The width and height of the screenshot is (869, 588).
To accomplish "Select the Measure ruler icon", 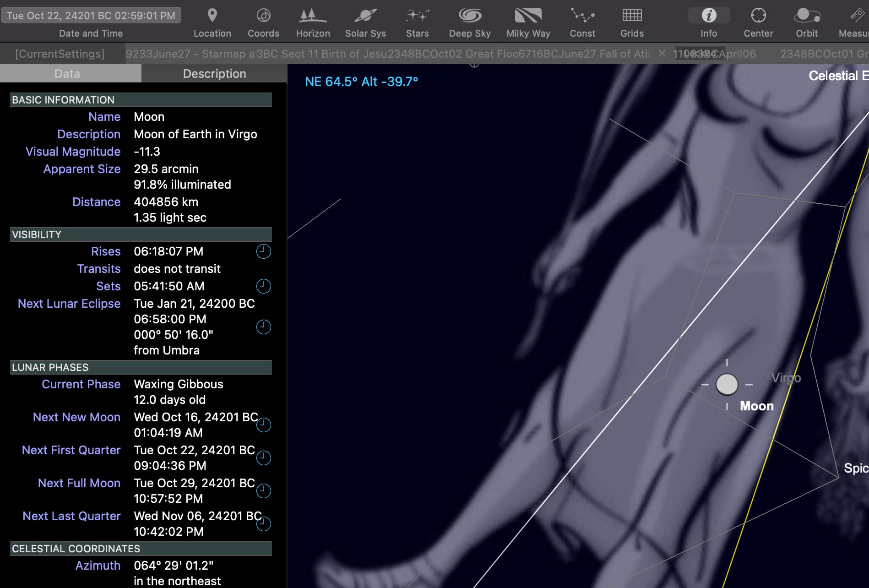I will (x=857, y=16).
